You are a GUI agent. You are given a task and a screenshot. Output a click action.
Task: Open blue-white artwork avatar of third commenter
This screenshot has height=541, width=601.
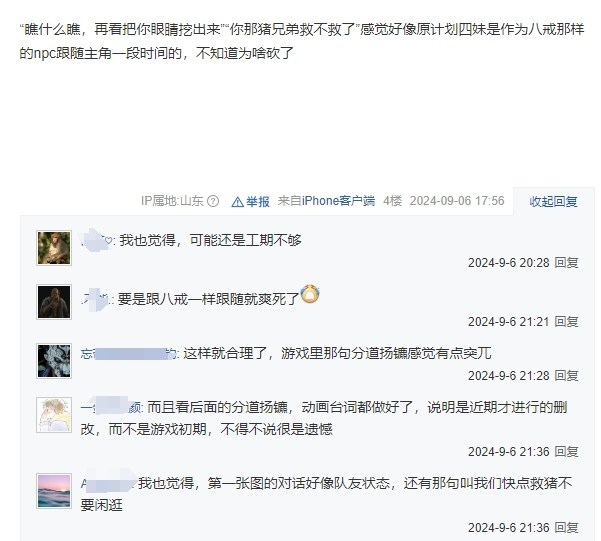54,361
